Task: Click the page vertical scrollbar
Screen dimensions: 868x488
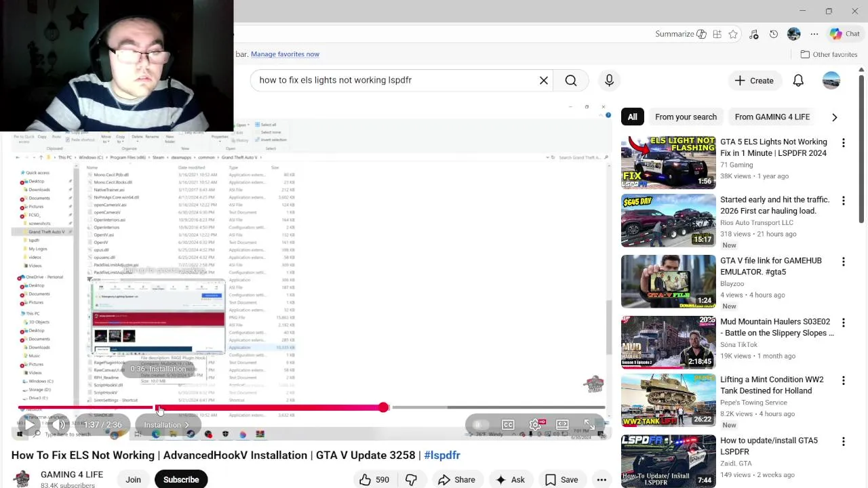Action: tap(862, 149)
